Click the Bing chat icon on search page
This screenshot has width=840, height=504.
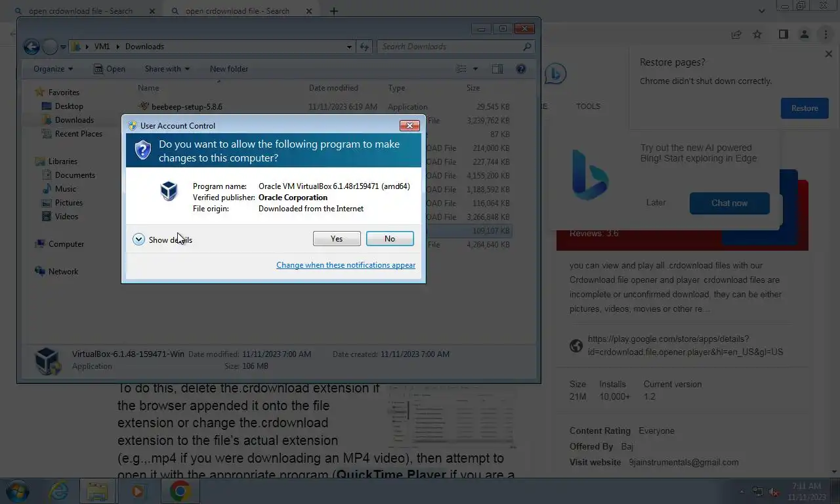click(555, 74)
